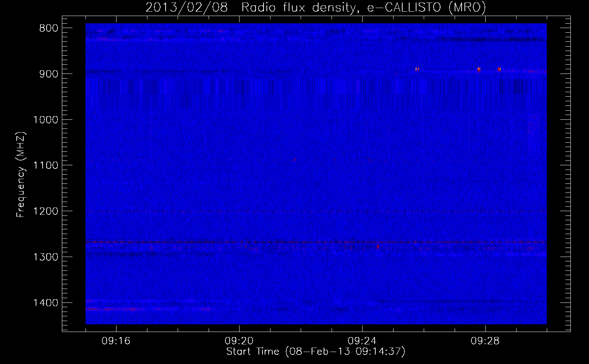Click the '09:24' time tick label
The height and width of the screenshot is (364, 589).
362,341
